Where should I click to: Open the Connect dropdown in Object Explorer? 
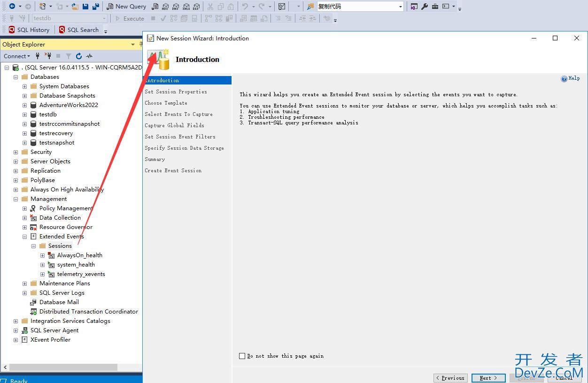point(17,56)
